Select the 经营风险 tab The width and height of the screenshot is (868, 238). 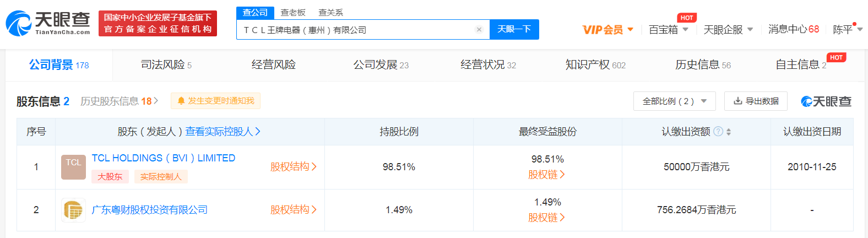tap(274, 65)
